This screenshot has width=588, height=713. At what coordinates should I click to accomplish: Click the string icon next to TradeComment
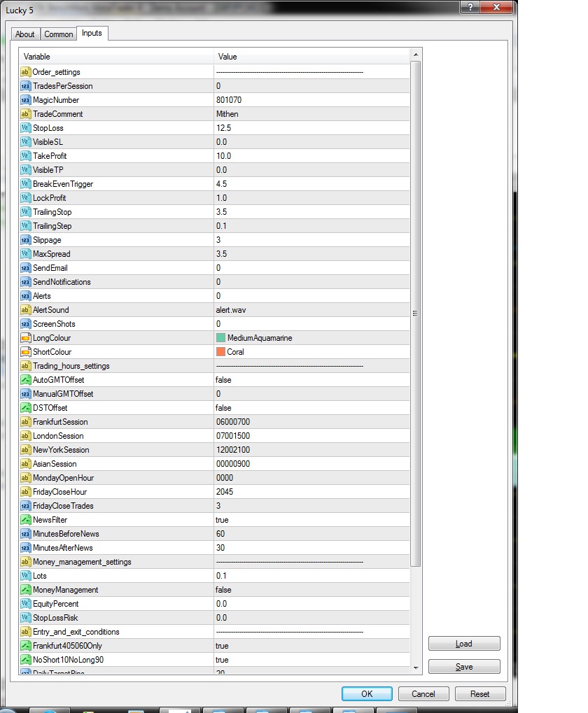click(x=25, y=114)
